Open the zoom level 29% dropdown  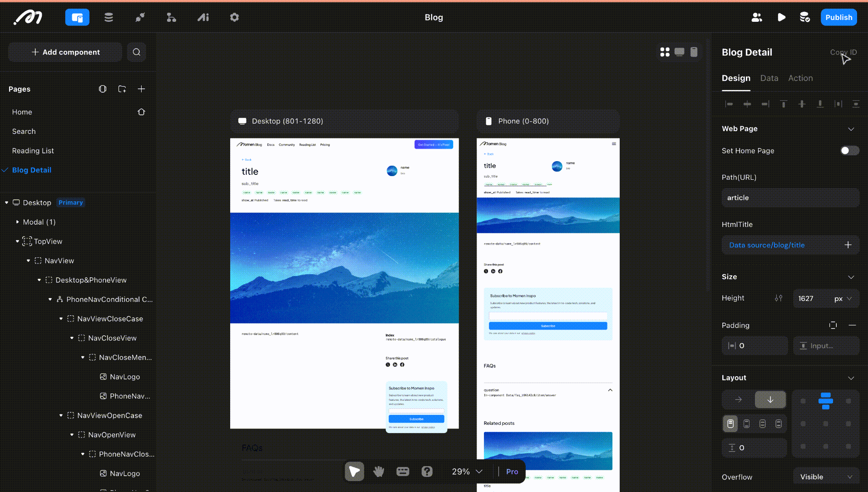point(467,472)
